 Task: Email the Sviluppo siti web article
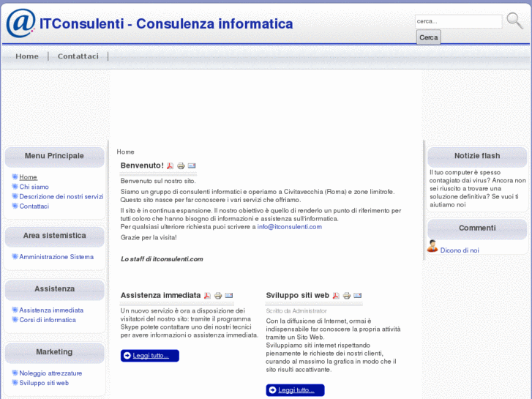[358, 296]
